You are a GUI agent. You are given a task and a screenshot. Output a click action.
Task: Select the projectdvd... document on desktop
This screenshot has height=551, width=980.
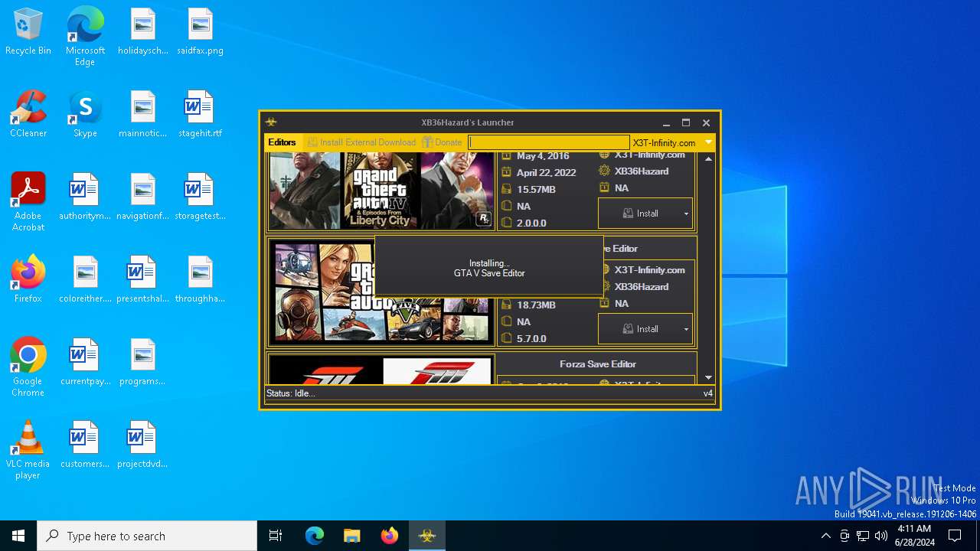(x=142, y=445)
